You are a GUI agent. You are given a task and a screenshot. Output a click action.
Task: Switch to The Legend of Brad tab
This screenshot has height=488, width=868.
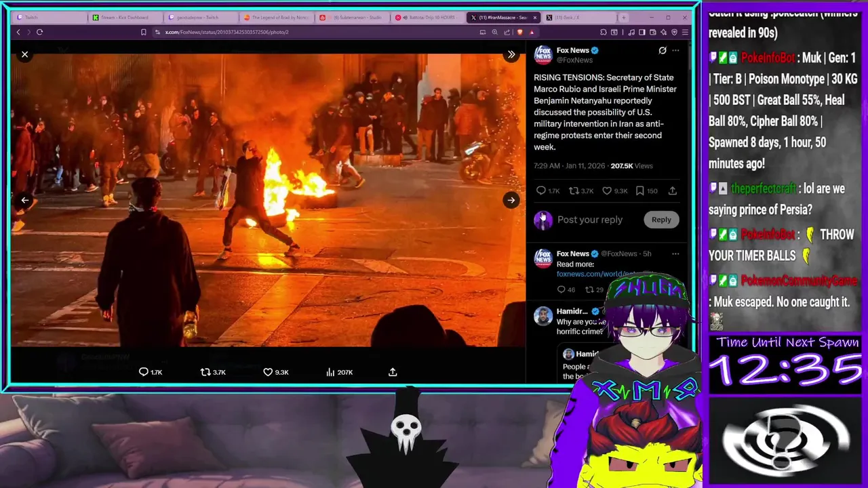click(275, 17)
